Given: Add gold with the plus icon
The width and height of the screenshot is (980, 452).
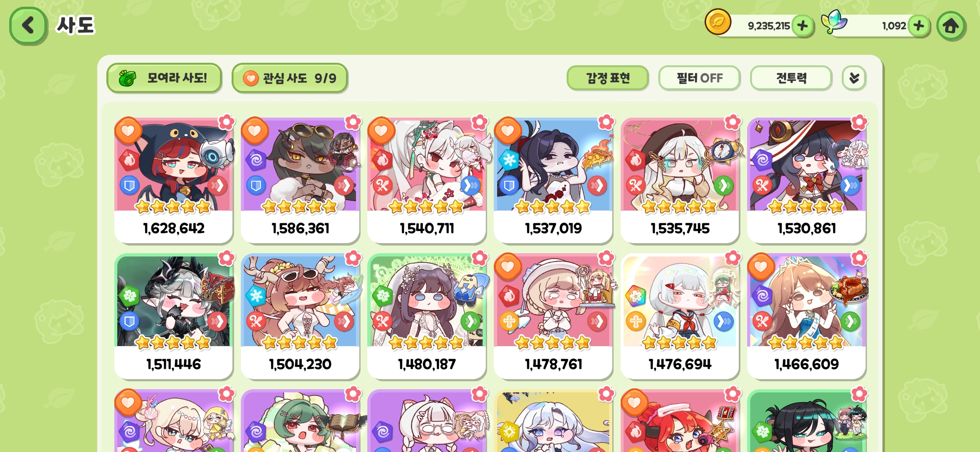Looking at the screenshot, I should tap(802, 26).
